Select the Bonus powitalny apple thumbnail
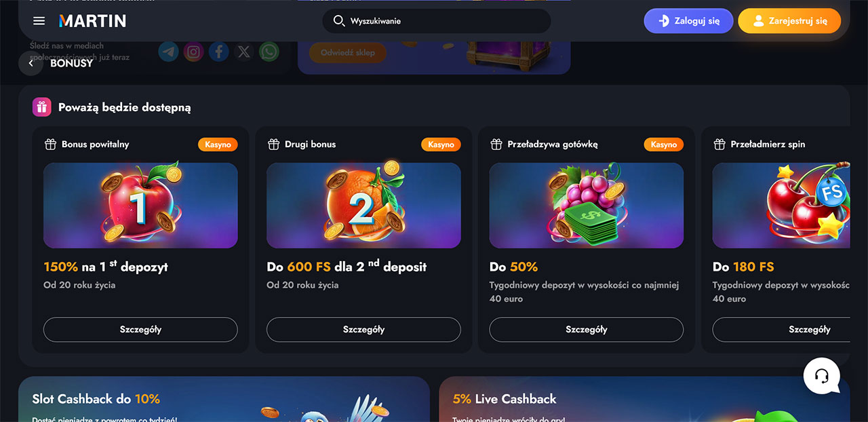868x422 pixels. pos(140,205)
